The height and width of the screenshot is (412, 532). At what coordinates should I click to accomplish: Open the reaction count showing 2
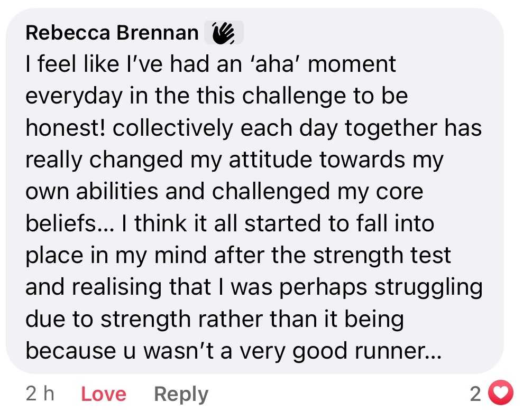click(475, 394)
